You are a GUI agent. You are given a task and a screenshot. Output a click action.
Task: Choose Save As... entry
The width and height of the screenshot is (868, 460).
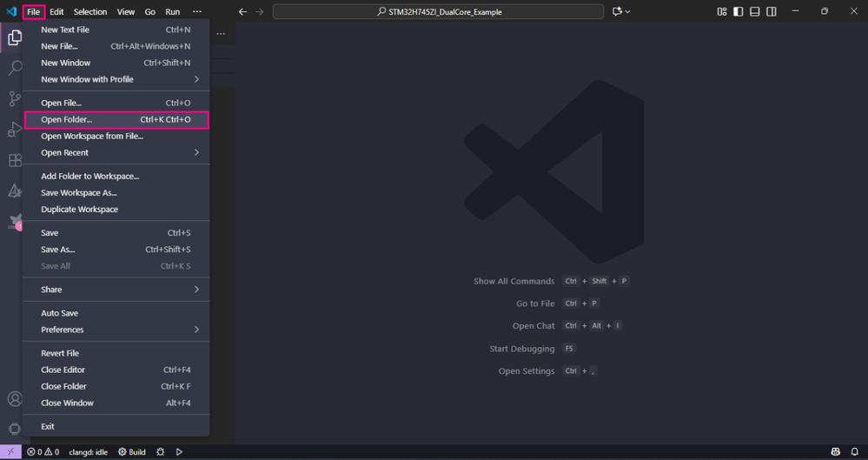click(x=116, y=250)
